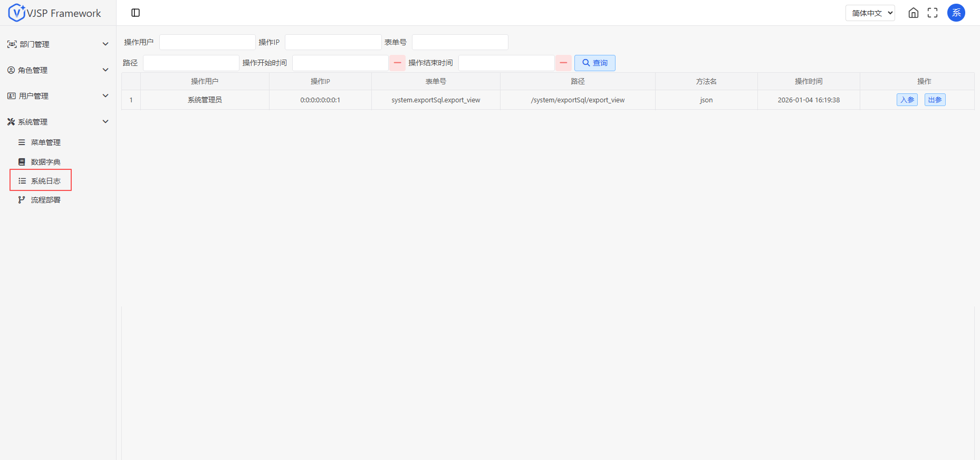Enter fullscreen mode via header icon
Image resolution: width=980 pixels, height=460 pixels.
[932, 13]
